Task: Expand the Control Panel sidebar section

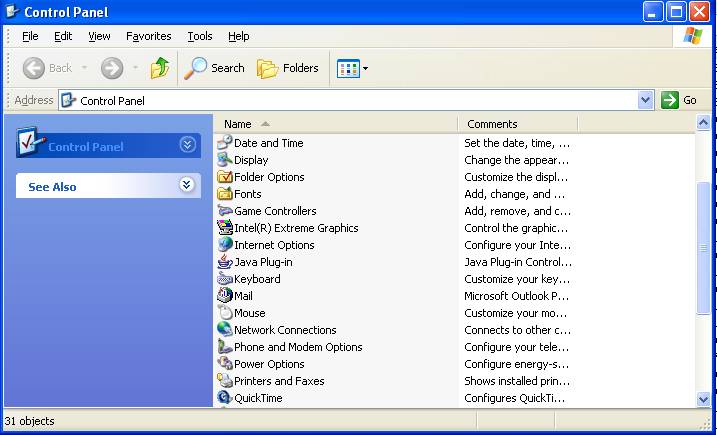Action: (x=187, y=145)
